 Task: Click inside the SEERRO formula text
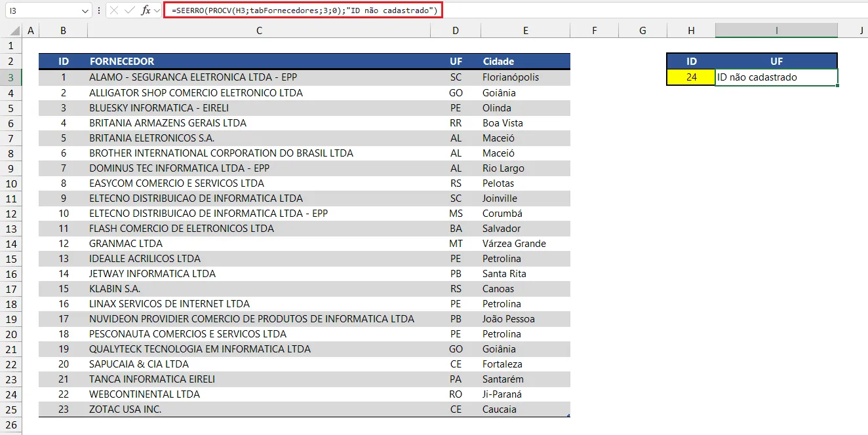304,10
